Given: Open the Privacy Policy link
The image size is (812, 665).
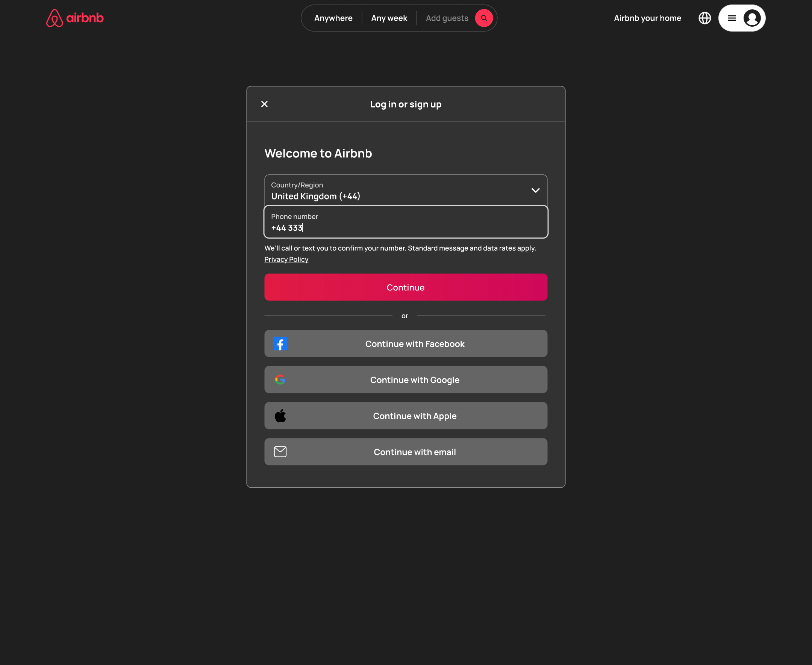Looking at the screenshot, I should point(286,259).
